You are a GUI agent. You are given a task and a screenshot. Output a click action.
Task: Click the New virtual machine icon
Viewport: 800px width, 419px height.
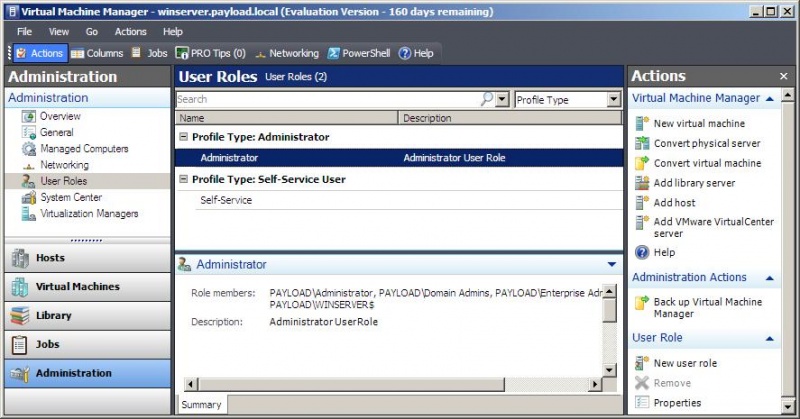point(642,123)
